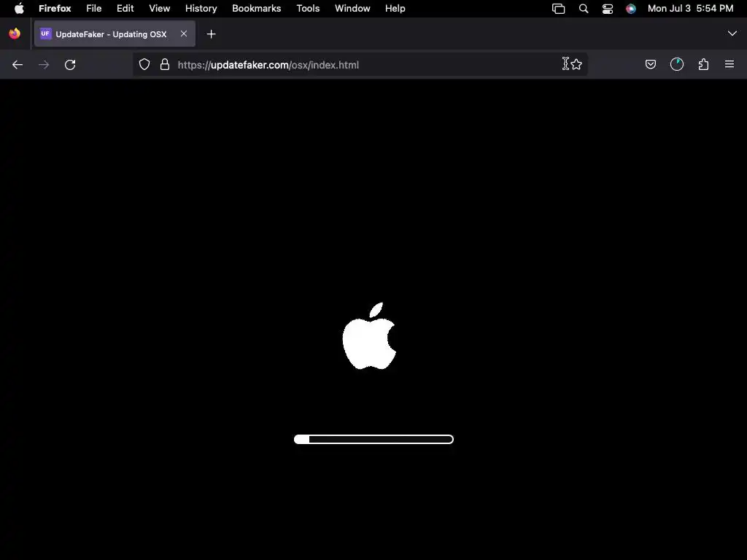Open Firefox View pinned icon

pyautogui.click(x=15, y=34)
